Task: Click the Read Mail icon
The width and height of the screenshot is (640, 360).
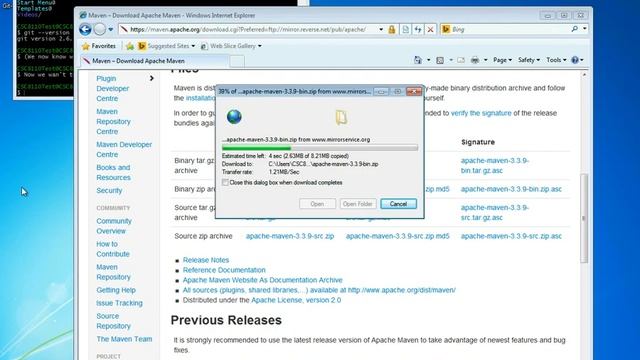Action: [461, 60]
